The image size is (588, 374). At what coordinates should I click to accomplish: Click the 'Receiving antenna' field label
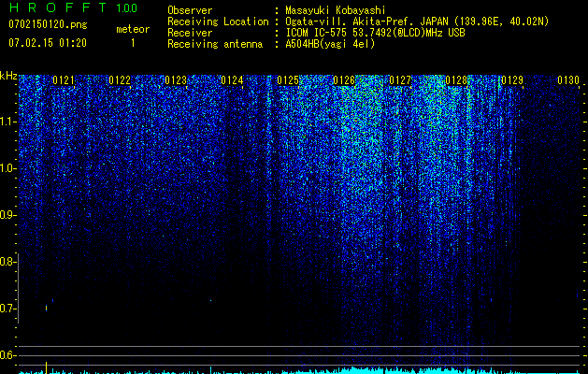tap(215, 44)
